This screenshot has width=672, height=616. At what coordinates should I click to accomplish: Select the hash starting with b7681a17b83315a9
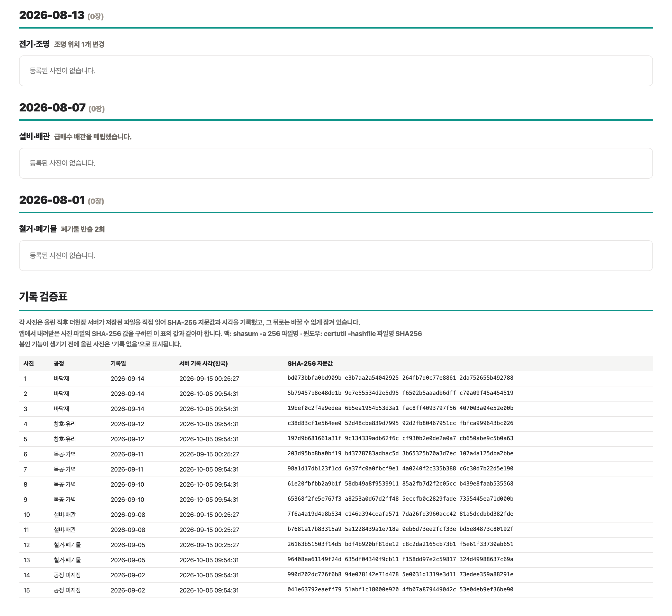(x=400, y=529)
